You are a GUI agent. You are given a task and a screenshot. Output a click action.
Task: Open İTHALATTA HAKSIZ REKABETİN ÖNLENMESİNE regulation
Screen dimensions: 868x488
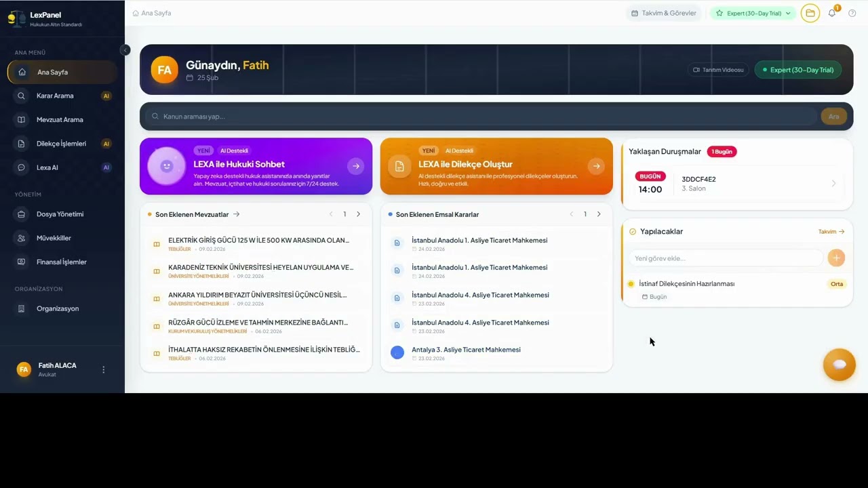[x=264, y=350]
